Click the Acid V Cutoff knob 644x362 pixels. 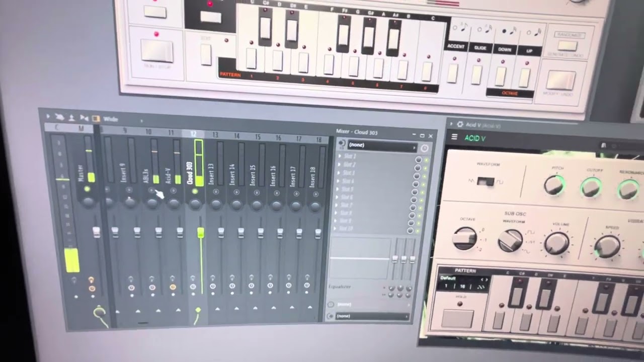pos(591,187)
